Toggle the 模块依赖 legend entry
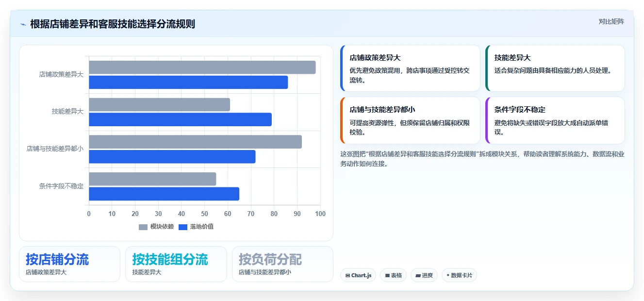644x301 pixels. coord(156,227)
